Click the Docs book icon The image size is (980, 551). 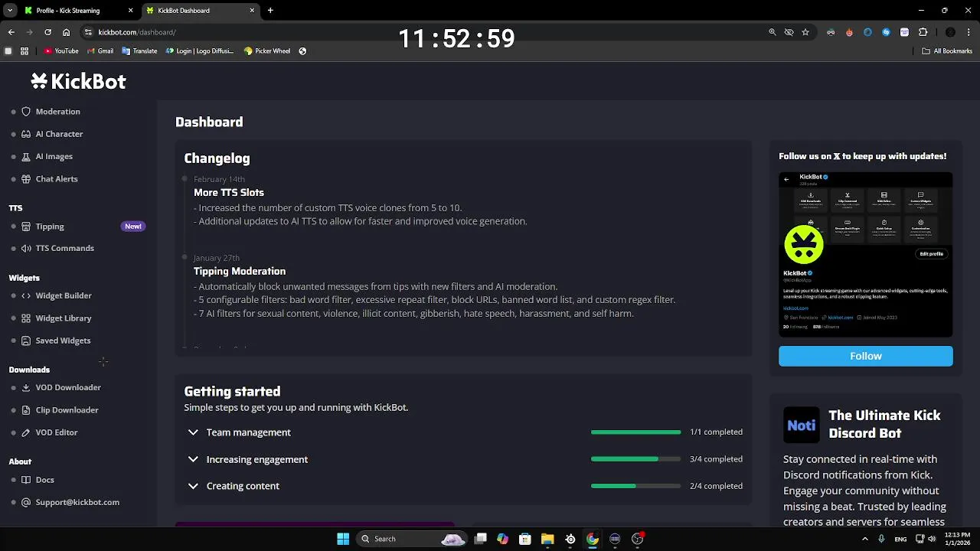pyautogui.click(x=26, y=480)
